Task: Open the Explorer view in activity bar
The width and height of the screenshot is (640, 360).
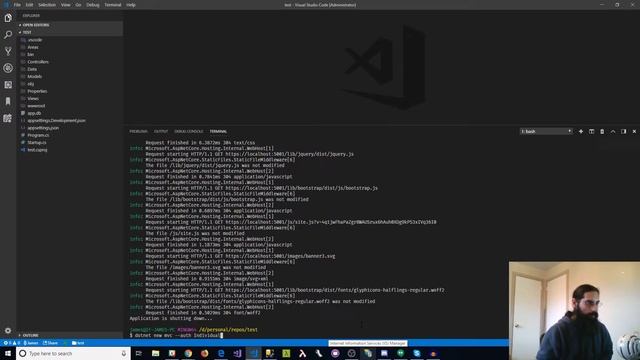Action: point(8,18)
